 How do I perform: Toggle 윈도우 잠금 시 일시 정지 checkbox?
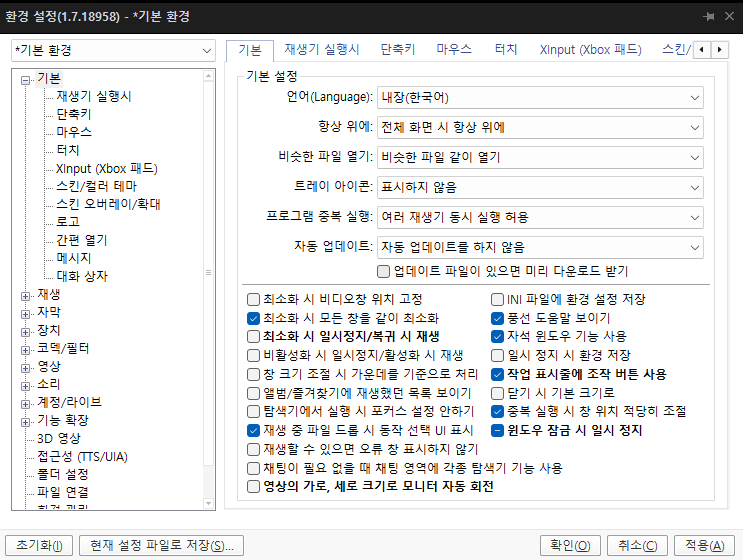click(x=497, y=431)
